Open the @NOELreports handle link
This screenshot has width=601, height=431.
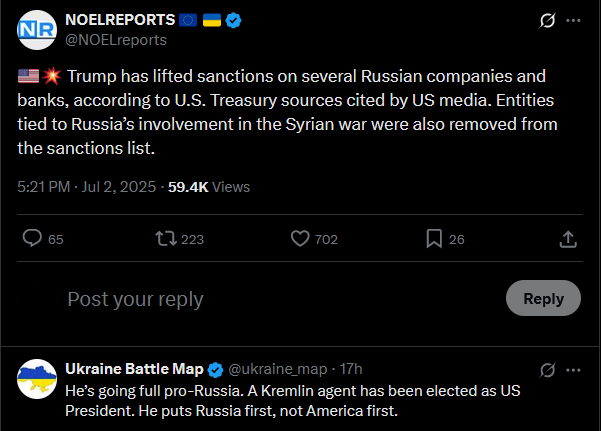(x=116, y=40)
